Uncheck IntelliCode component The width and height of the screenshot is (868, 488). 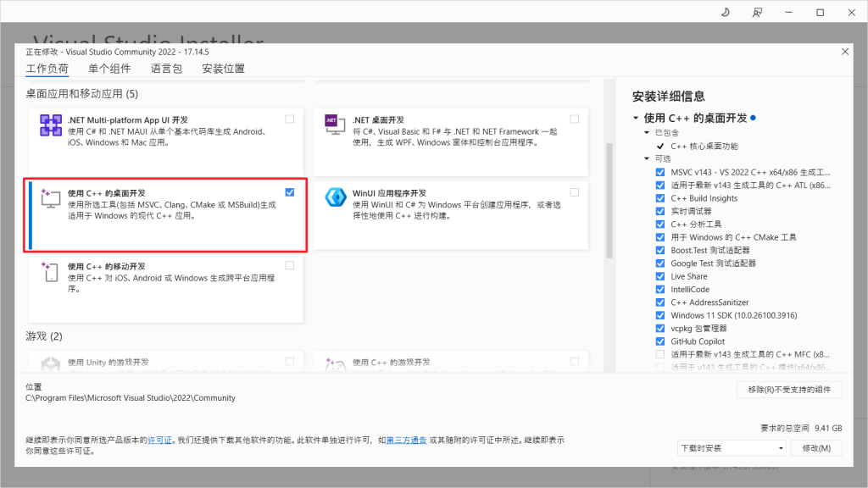[x=659, y=290]
